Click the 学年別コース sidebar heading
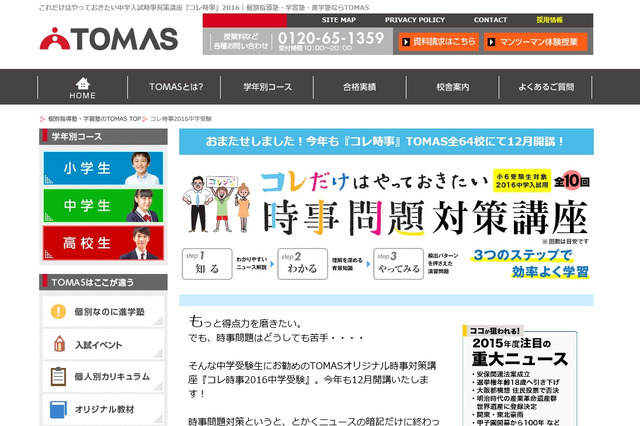The height and width of the screenshot is (426, 640). coord(103,137)
